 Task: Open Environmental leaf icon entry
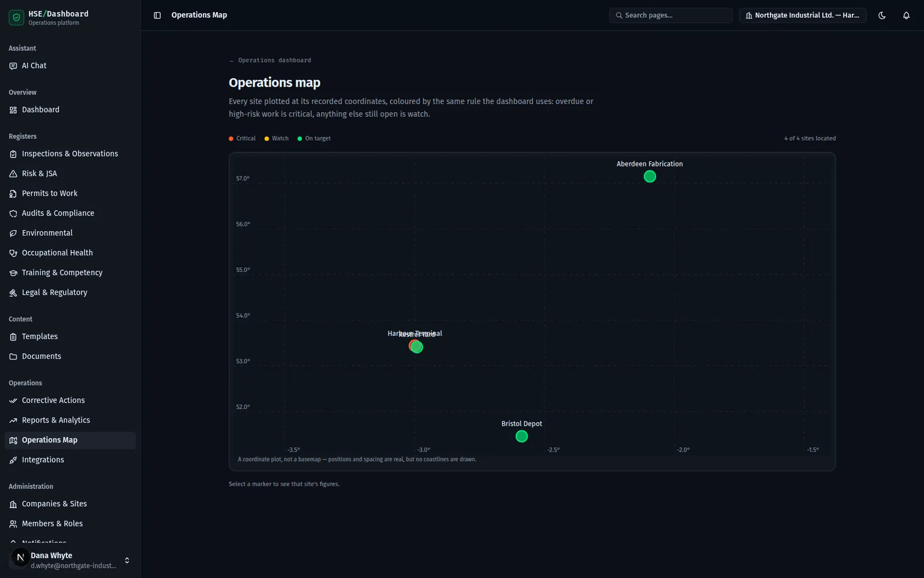[x=70, y=233]
